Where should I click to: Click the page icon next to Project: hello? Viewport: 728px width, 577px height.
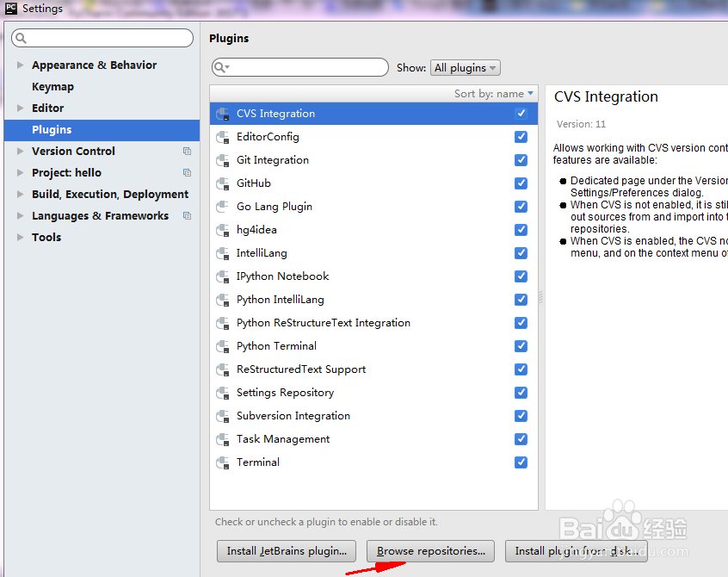pyautogui.click(x=186, y=172)
